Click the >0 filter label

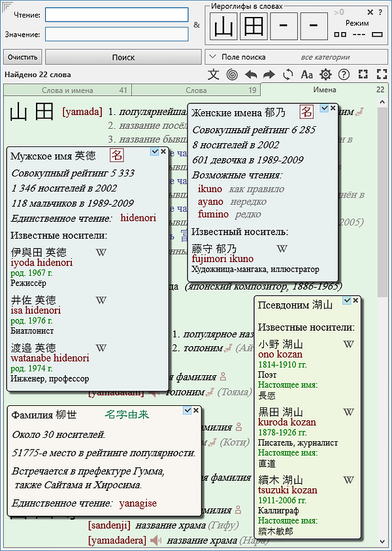338,12
